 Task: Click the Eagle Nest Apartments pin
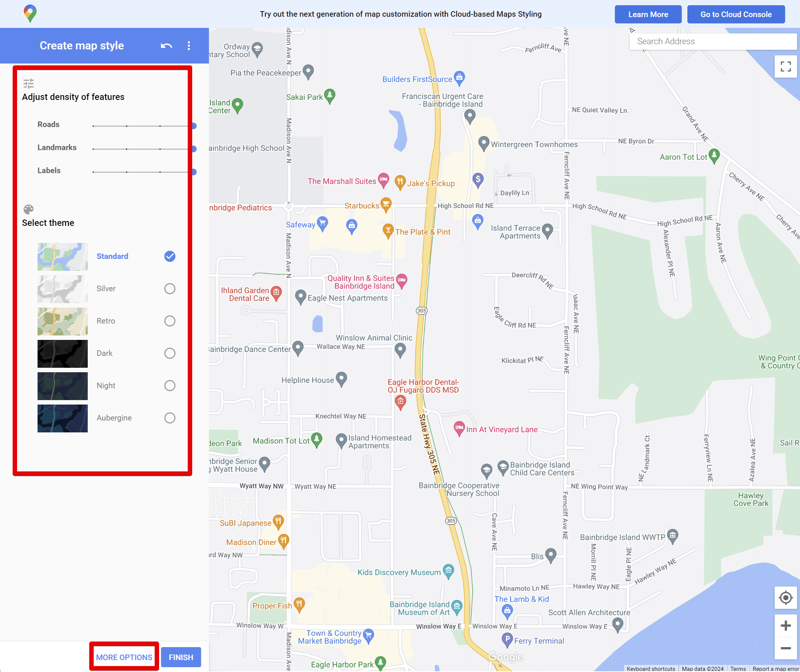click(x=301, y=297)
